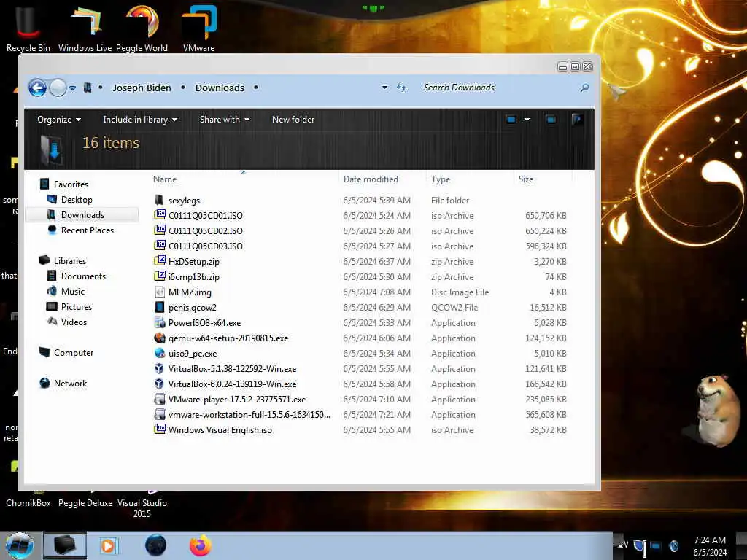
Task: Toggle the preview pane icon
Action: pos(551,120)
